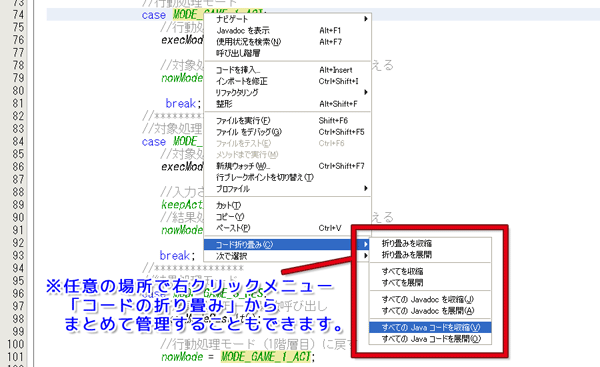600x367 pixels.
Task: Choose インポートを修正 from the menu
Action: click(287, 81)
